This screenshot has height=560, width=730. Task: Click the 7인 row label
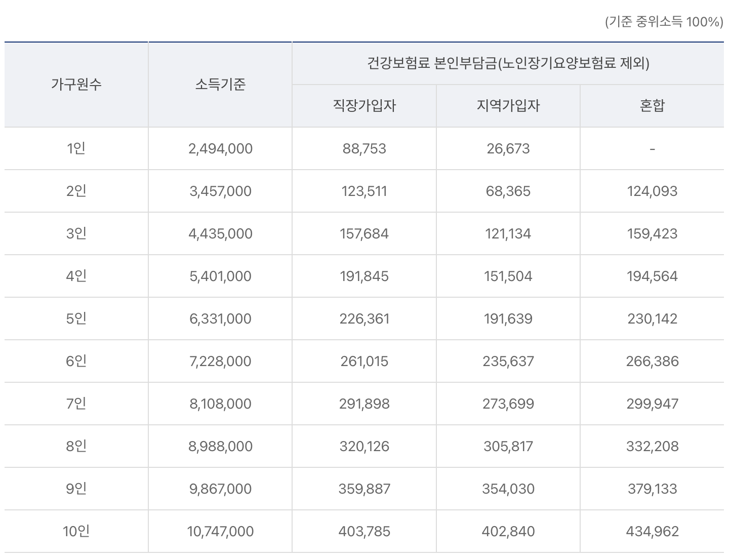click(76, 404)
